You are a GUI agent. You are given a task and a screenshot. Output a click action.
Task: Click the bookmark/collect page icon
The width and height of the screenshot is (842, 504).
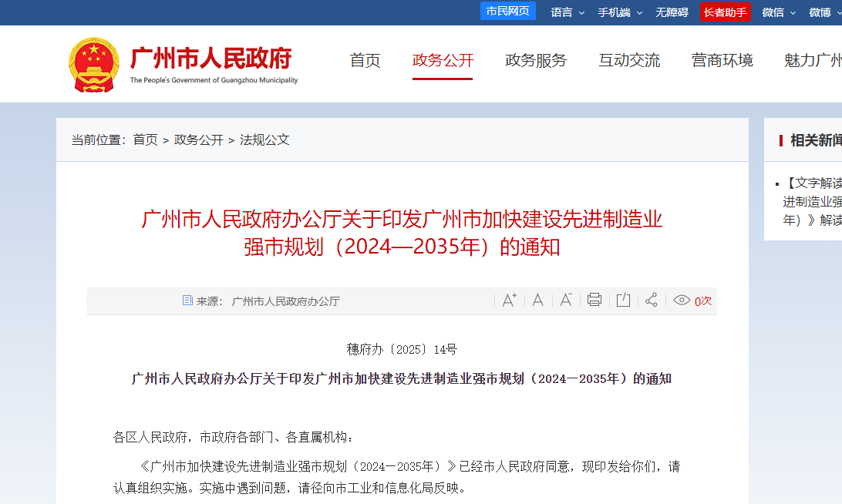[623, 301]
